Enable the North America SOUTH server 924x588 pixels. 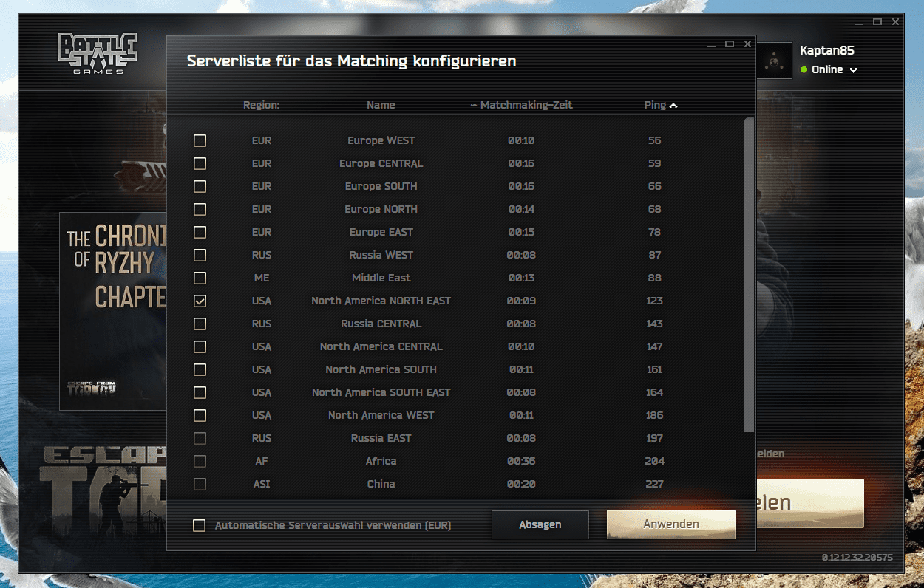[200, 369]
